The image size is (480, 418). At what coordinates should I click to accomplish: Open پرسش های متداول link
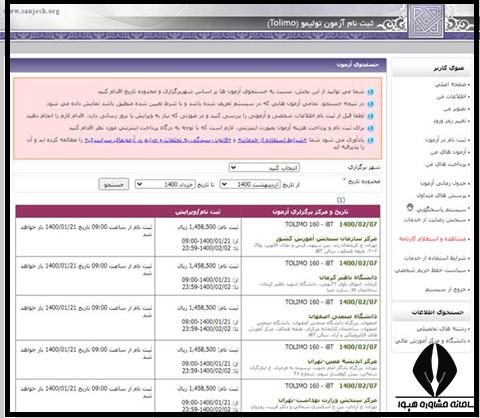coord(441,195)
